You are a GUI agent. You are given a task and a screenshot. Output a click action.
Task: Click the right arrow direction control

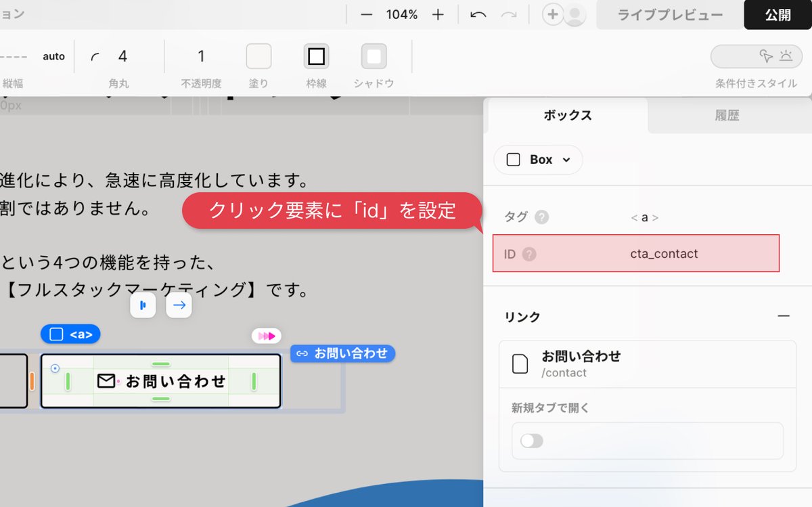tap(179, 305)
